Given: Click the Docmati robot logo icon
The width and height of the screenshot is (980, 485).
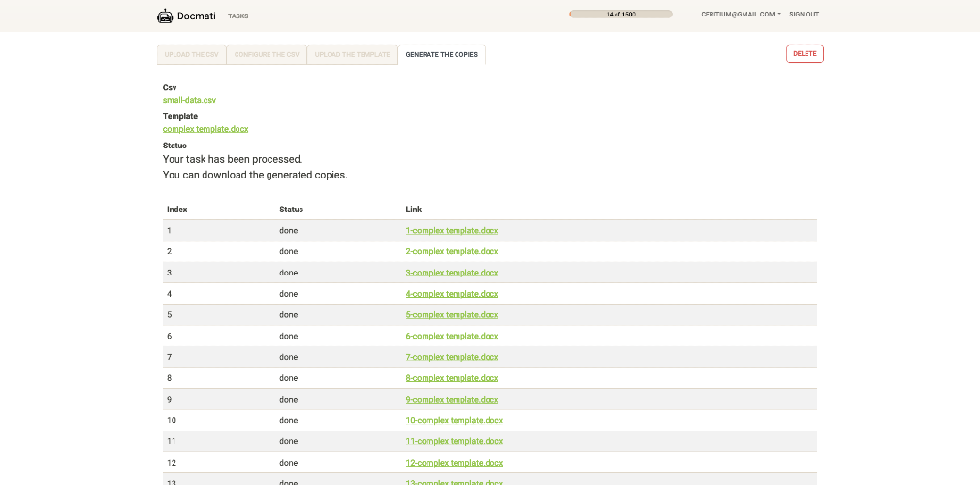Looking at the screenshot, I should [165, 16].
